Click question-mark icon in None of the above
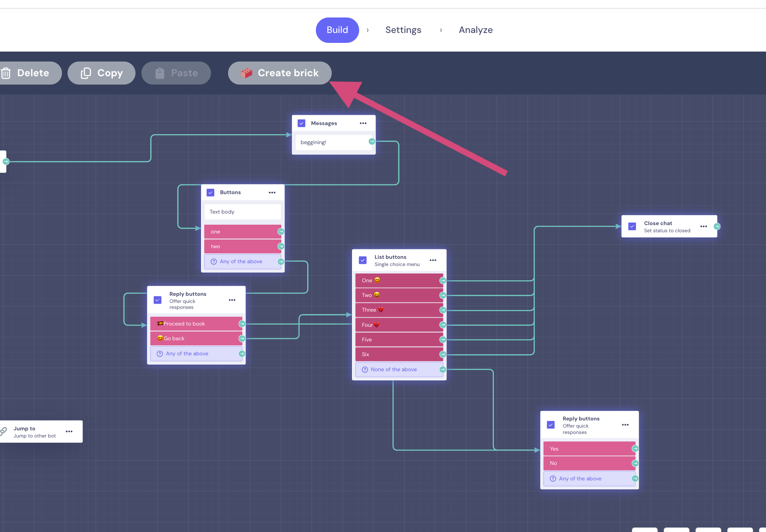Image resolution: width=766 pixels, height=532 pixels. pos(365,370)
